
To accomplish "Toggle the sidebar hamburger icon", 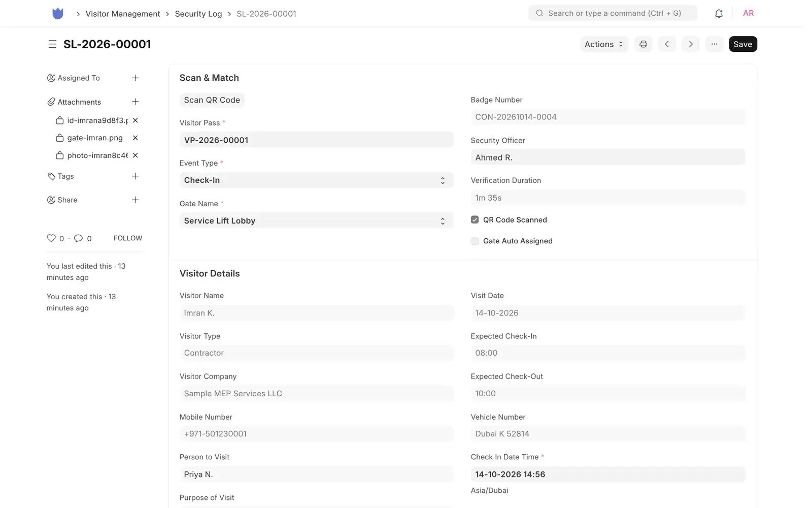I will click(52, 44).
